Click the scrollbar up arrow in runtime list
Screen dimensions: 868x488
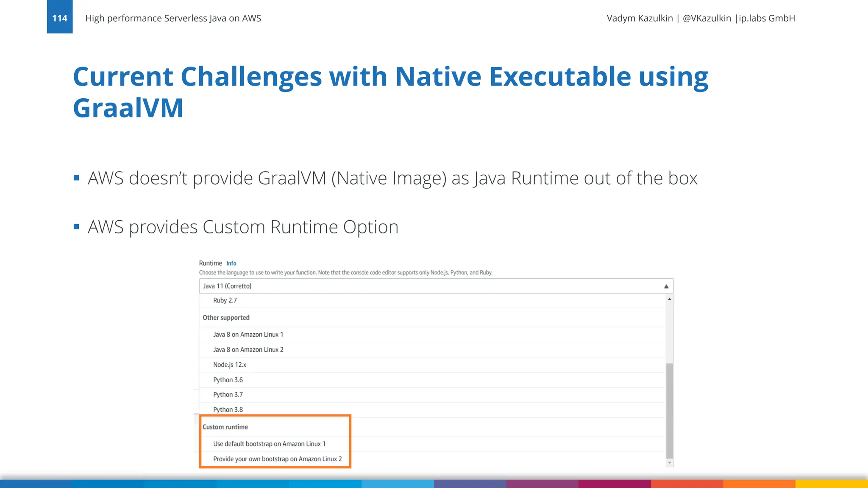click(669, 299)
